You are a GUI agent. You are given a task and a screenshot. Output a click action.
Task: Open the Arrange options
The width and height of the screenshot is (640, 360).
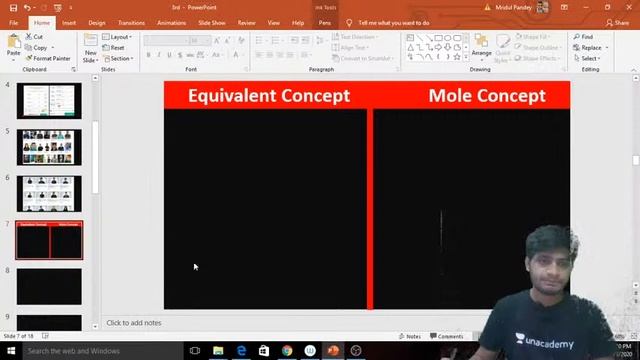coord(481,47)
